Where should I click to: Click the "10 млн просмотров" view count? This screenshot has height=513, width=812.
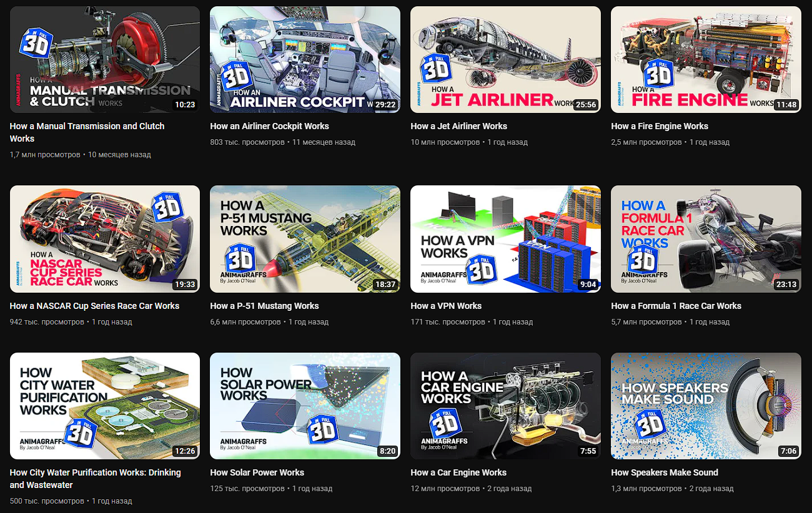coord(445,142)
